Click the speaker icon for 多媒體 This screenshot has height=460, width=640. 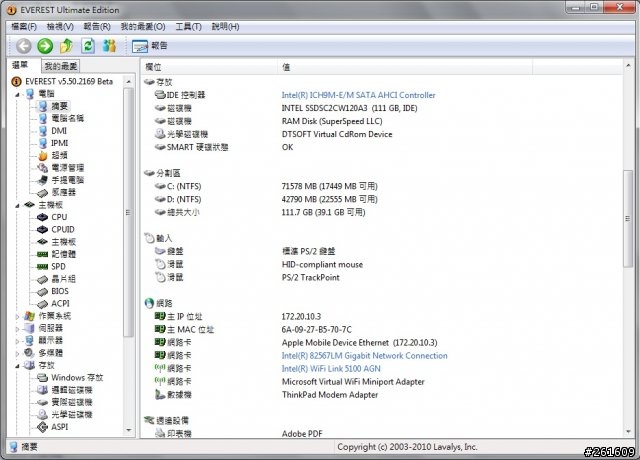pyautogui.click(x=29, y=353)
